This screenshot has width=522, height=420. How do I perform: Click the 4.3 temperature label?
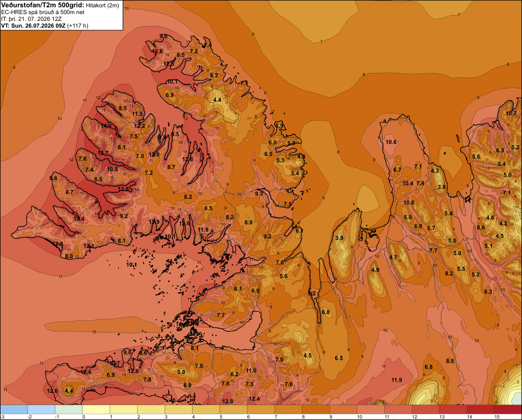pos(435,171)
